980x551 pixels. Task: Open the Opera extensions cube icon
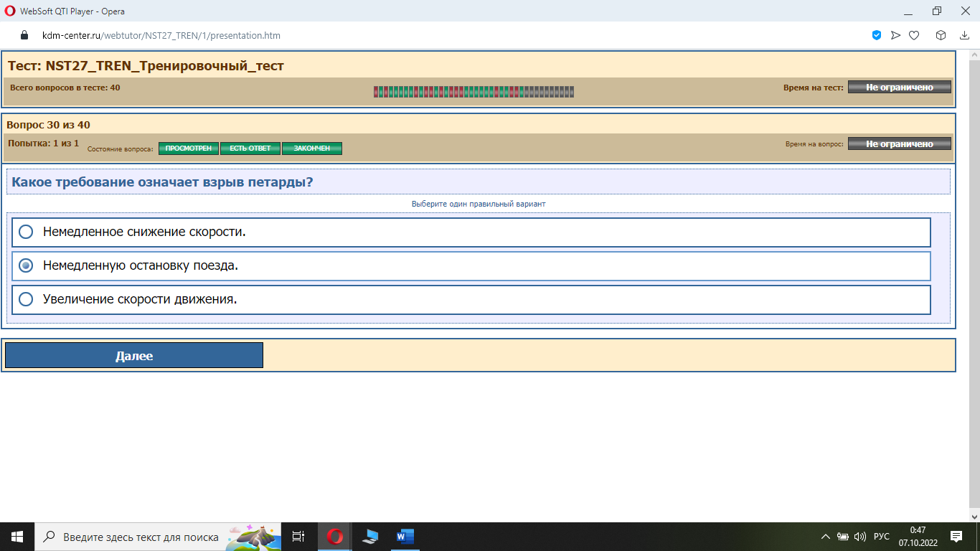click(x=941, y=35)
